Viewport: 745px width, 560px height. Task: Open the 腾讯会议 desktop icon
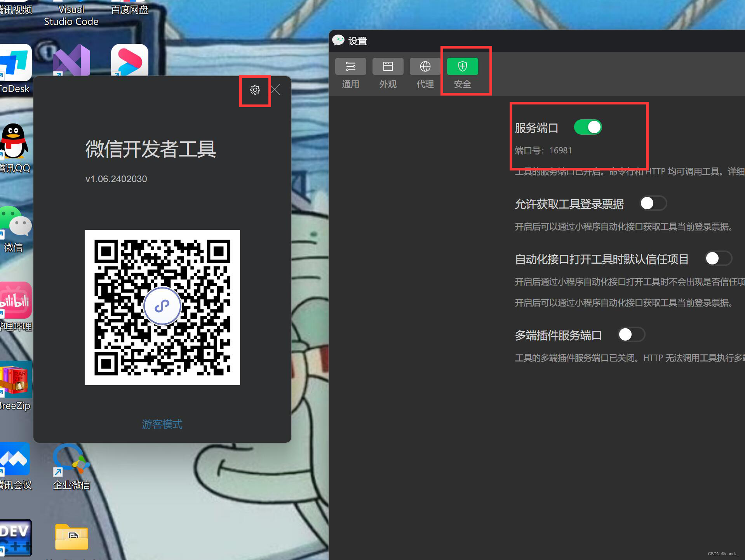click(16, 466)
